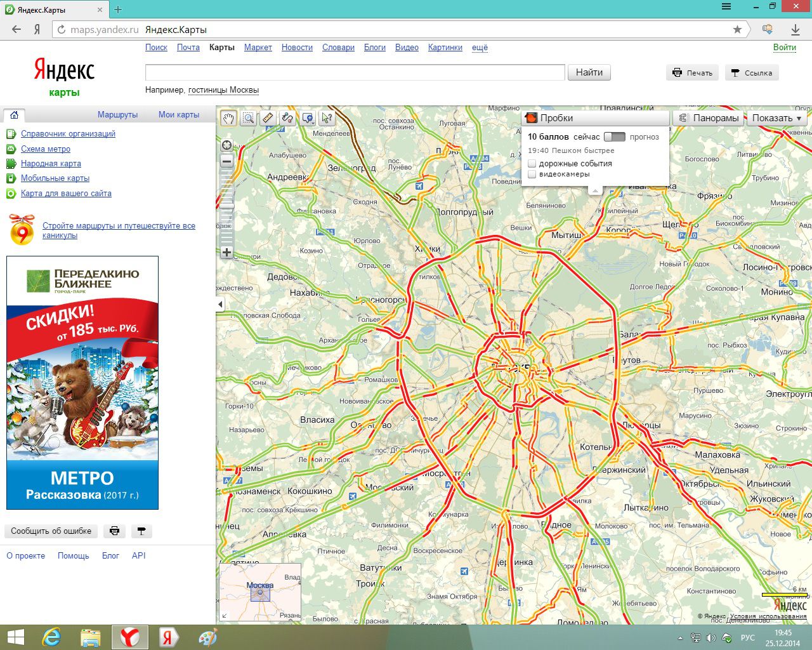This screenshot has height=650, width=812.
Task: Click the small link icon below the ad
Action: pyautogui.click(x=141, y=531)
